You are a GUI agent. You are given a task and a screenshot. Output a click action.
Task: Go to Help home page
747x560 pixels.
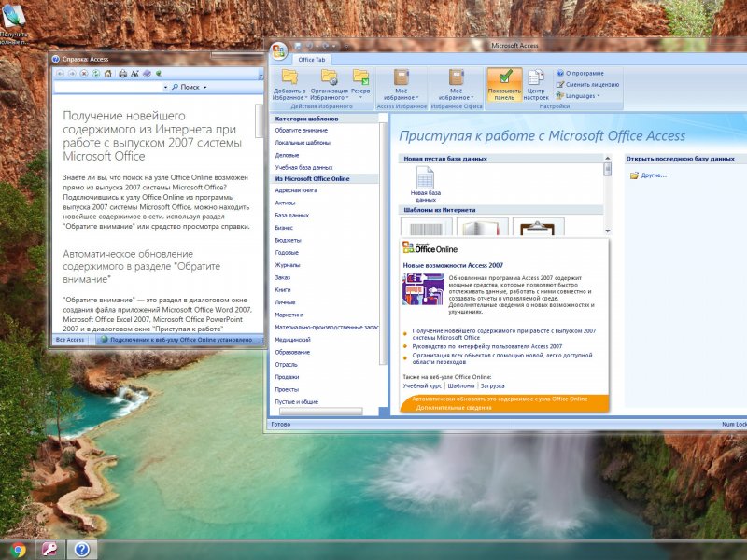point(107,74)
